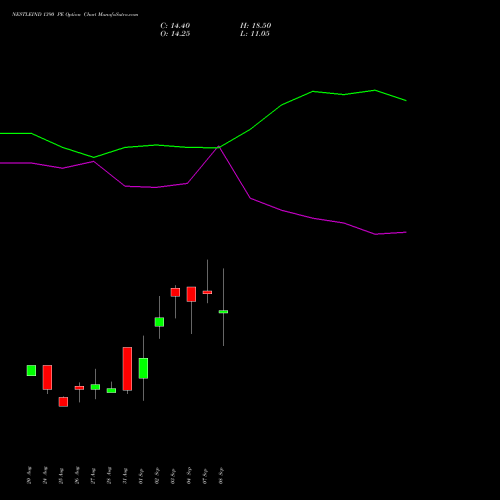This screenshot has height=500, width=500.
Task: Click the right end of the purple line
Action: point(406,232)
